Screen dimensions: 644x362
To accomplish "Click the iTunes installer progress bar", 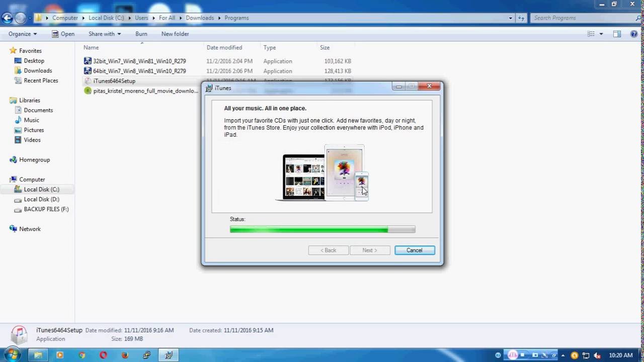I will coord(323,229).
